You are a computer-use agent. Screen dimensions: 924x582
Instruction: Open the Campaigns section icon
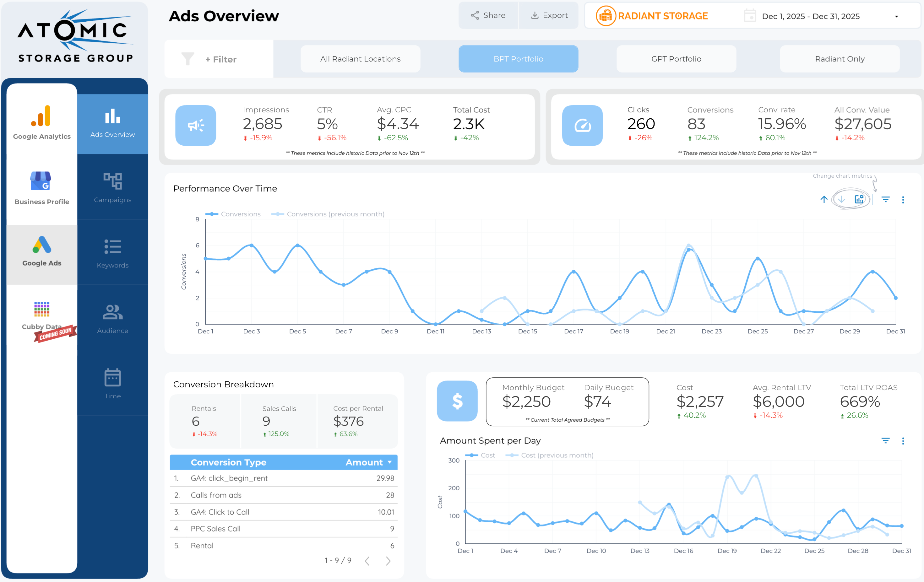pos(112,181)
